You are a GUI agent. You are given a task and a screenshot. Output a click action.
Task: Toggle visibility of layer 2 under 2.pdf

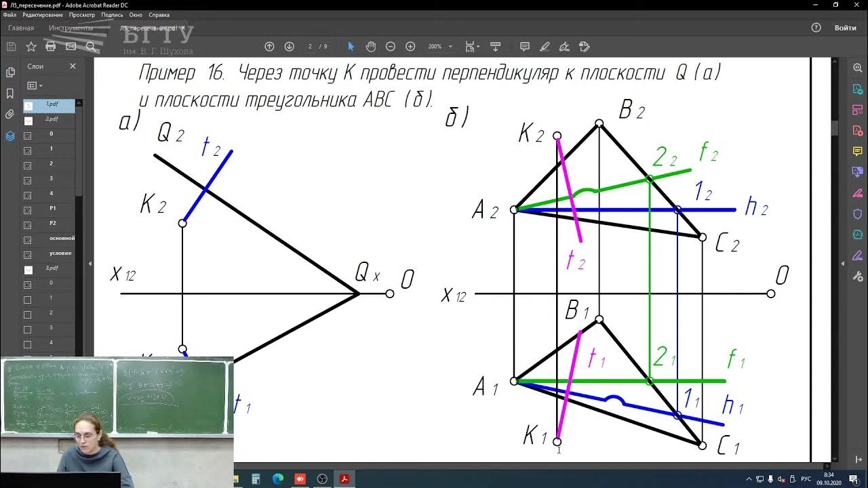click(28, 165)
